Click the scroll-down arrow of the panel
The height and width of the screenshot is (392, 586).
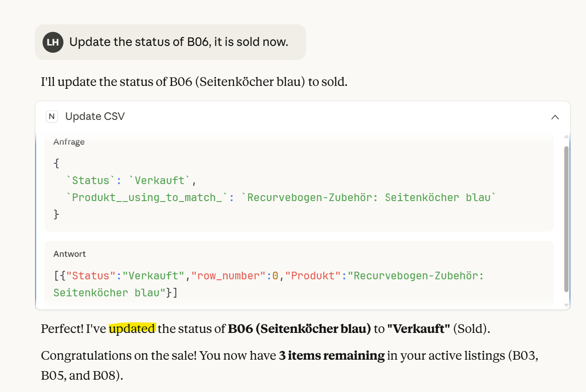point(566,305)
